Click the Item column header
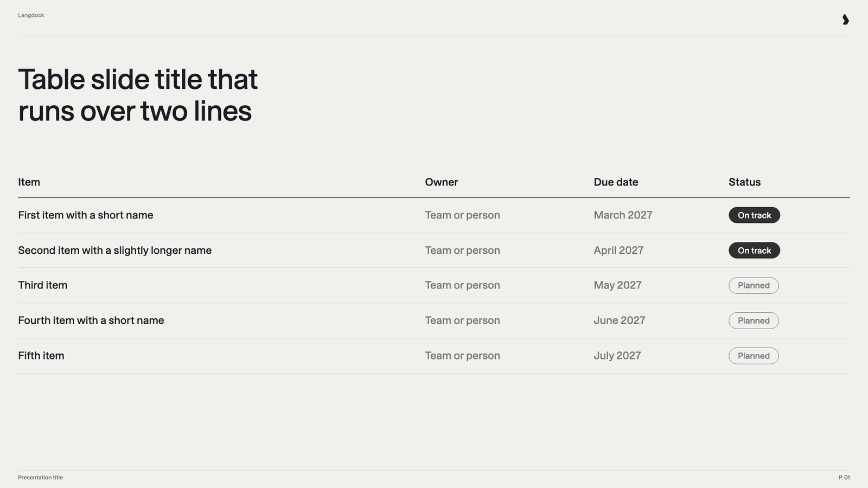868x488 pixels. (x=29, y=182)
